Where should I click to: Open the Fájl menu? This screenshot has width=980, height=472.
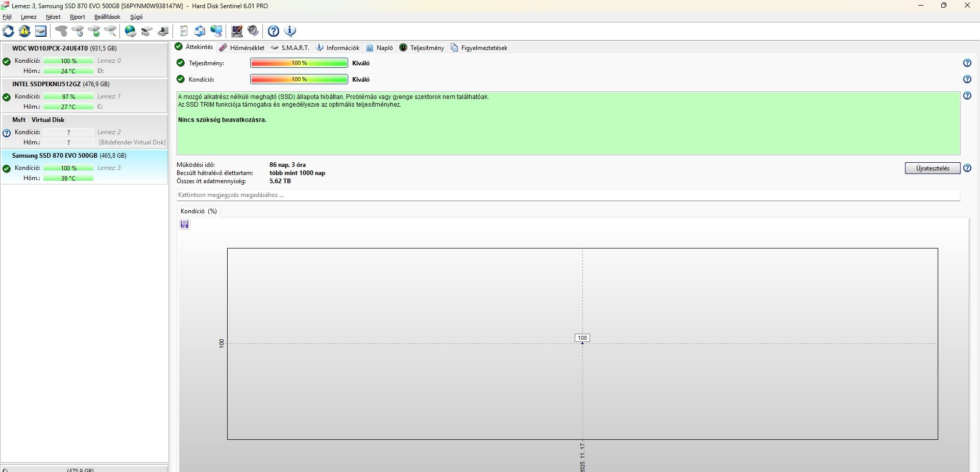[x=7, y=17]
